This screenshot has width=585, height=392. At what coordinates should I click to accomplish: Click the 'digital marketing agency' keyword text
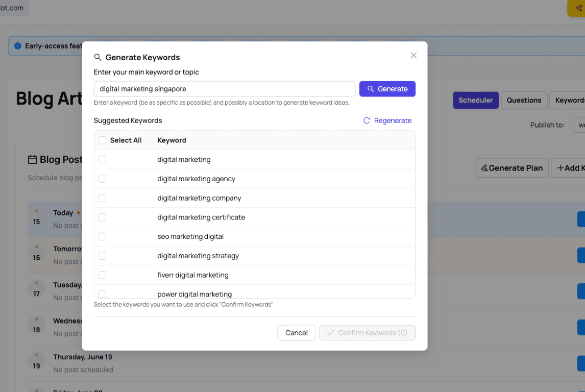coord(196,179)
